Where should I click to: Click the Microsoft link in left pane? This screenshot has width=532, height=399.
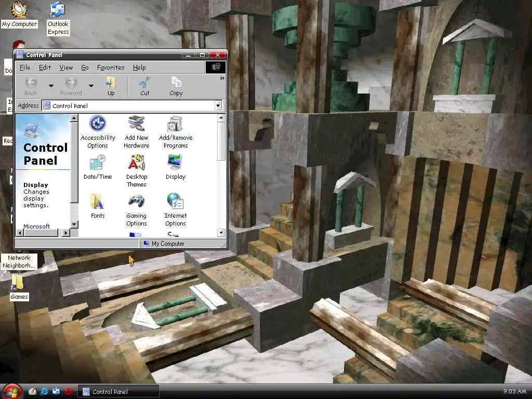(37, 226)
